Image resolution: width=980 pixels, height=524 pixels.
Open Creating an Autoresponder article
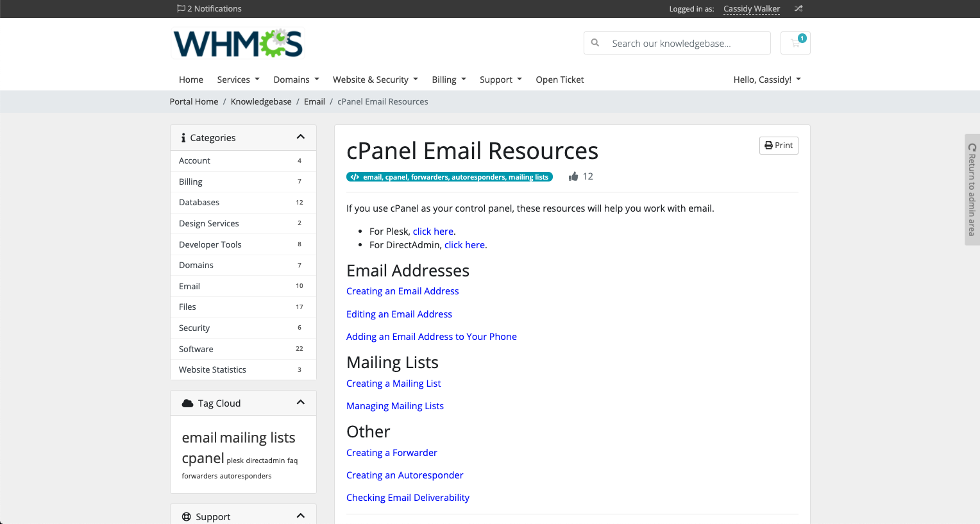pyautogui.click(x=405, y=475)
